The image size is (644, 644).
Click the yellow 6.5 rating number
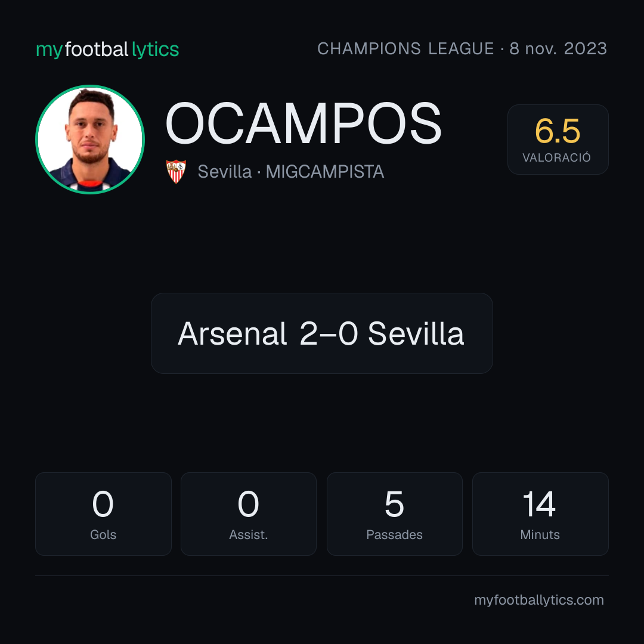558,131
